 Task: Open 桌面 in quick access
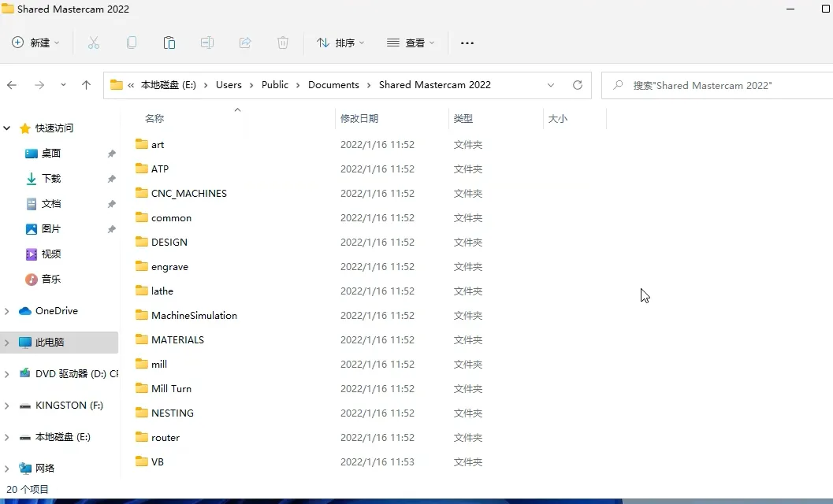point(51,154)
